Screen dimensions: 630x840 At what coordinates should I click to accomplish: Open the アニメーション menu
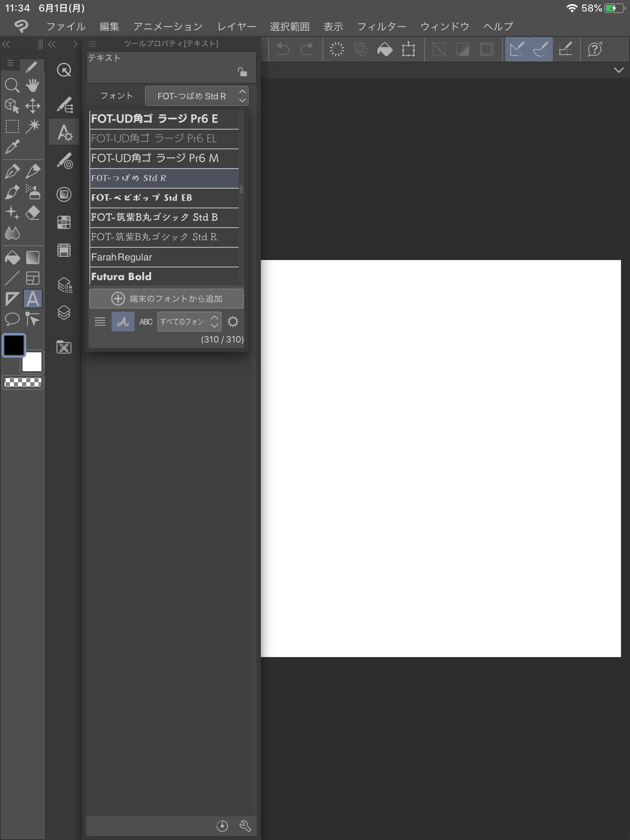(x=168, y=27)
